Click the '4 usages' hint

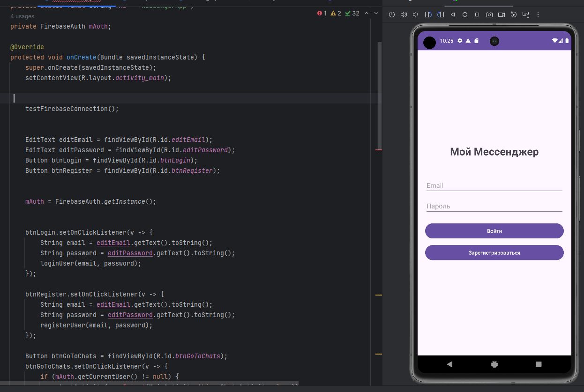tap(22, 16)
